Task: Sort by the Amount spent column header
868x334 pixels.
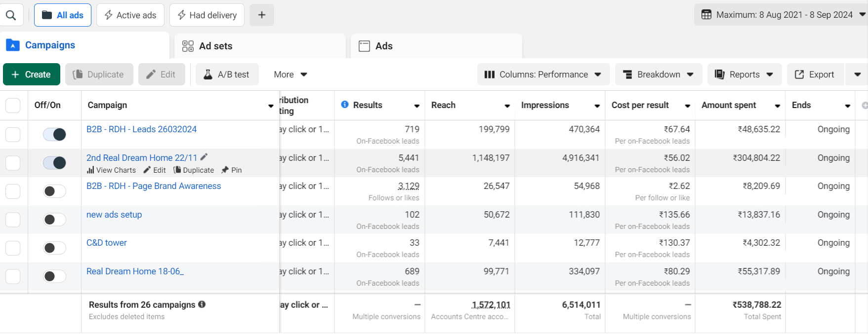Action: coord(729,105)
